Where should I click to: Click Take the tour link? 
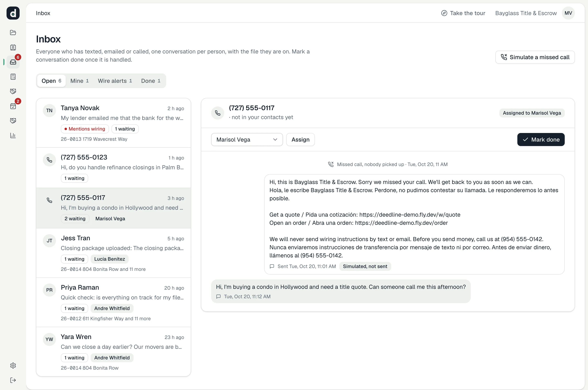coord(463,13)
